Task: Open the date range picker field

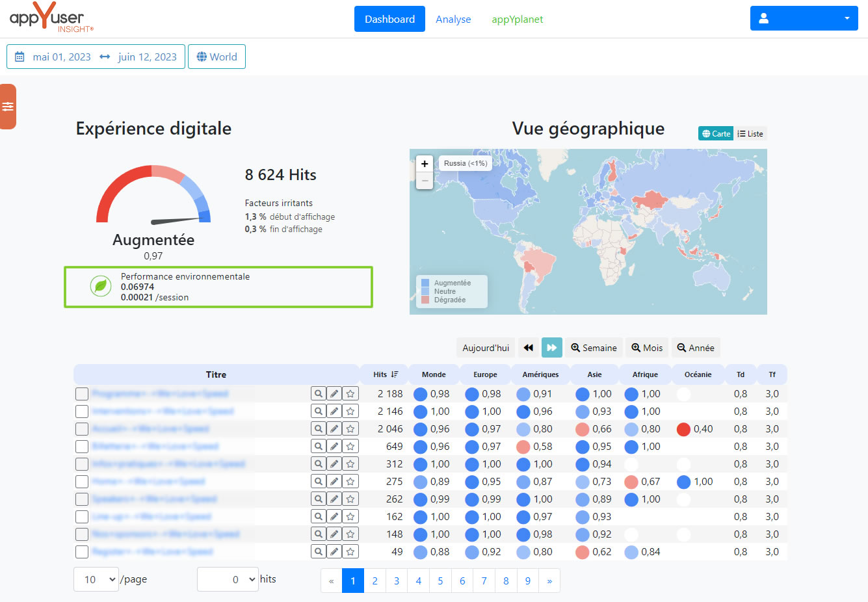Action: [x=96, y=57]
